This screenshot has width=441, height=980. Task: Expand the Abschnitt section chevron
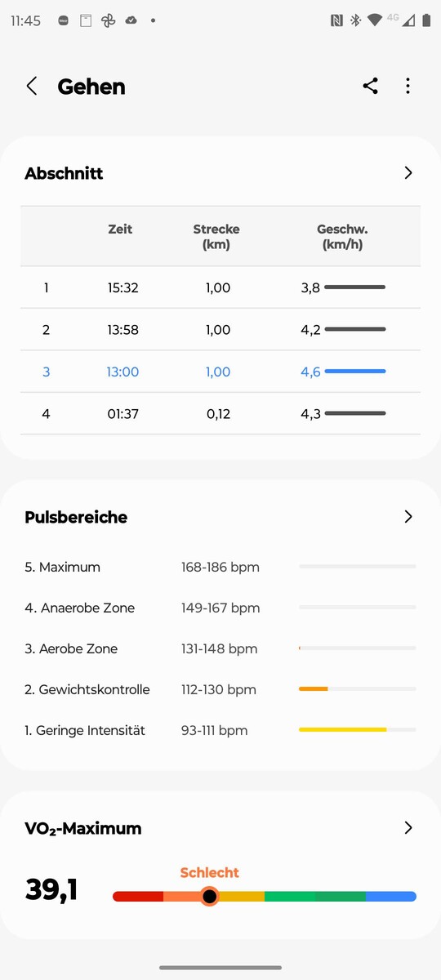(x=408, y=173)
